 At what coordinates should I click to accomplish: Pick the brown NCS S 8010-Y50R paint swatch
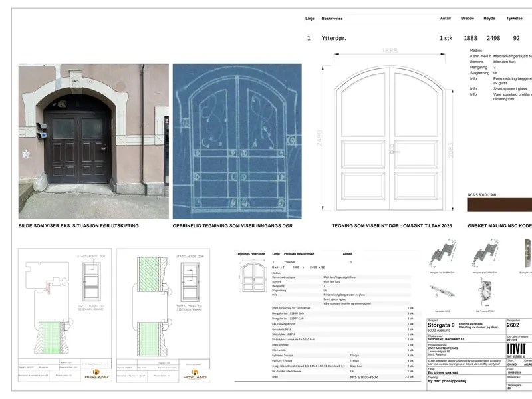point(500,205)
